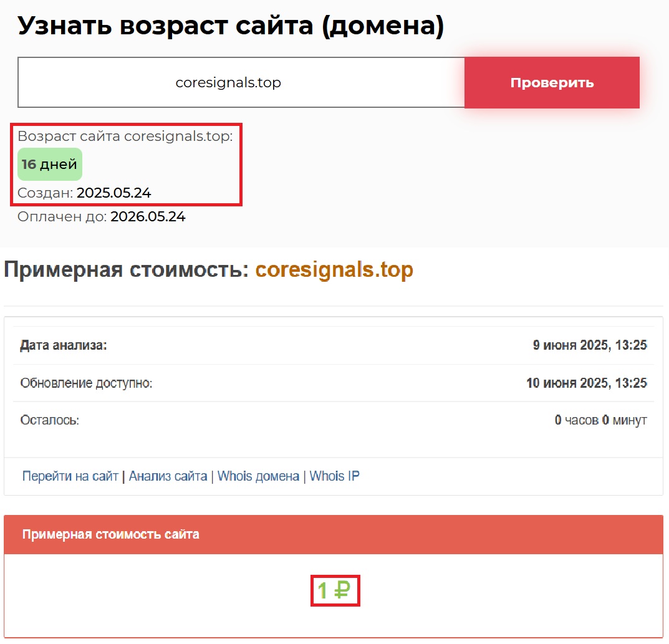669x644 pixels.
Task: Click the remaining time 0 часов 0 минут
Action: click(600, 420)
